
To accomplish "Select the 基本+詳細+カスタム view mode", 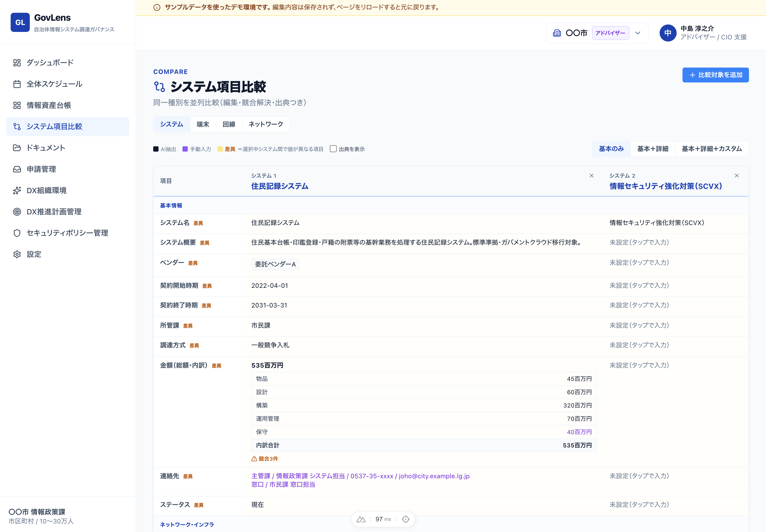I will pos(712,149).
